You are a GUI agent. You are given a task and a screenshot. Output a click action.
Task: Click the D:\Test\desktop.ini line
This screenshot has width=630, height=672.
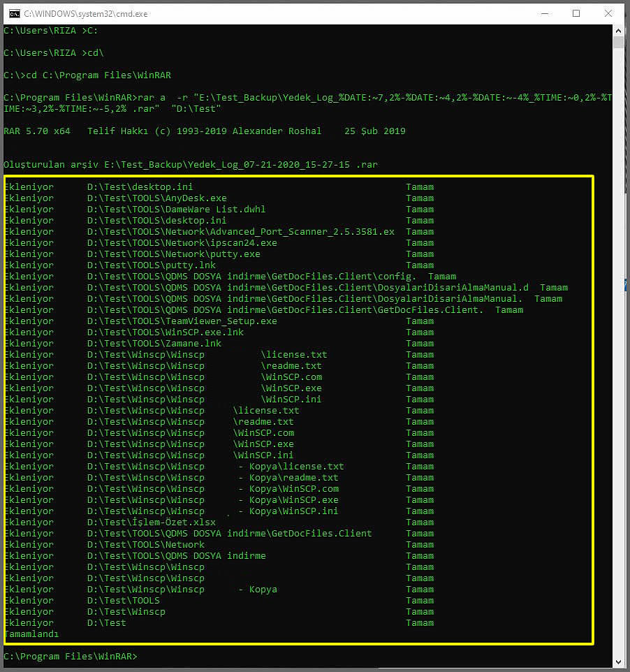(219, 187)
